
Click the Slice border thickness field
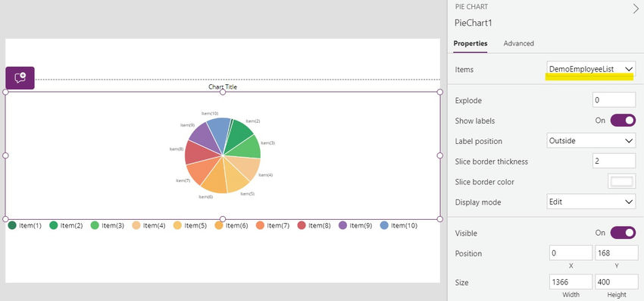point(614,161)
